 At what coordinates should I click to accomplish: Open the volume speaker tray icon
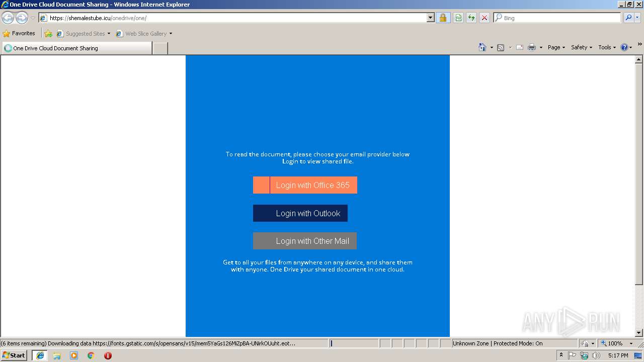596,355
